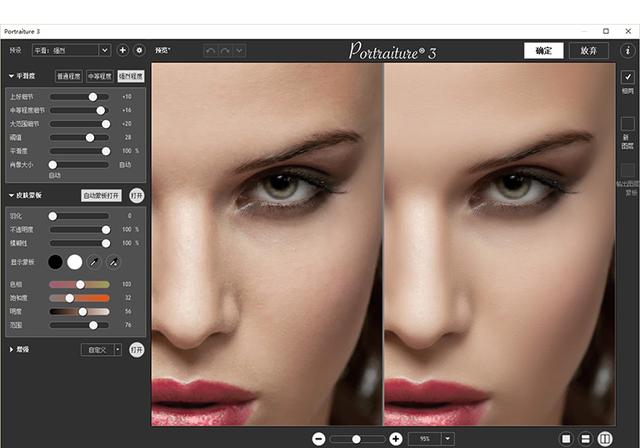Switch to single preview view icon
The image size is (640, 448).
pos(566,439)
